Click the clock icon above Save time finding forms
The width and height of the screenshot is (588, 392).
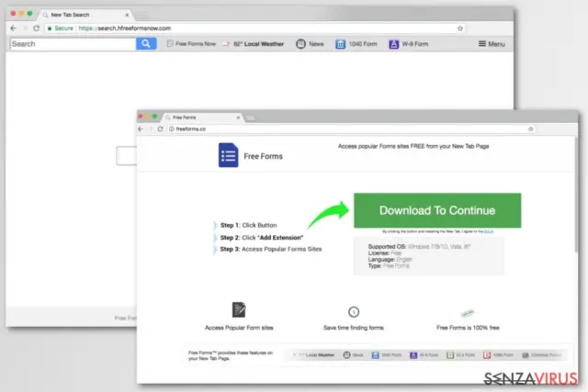coord(354,312)
